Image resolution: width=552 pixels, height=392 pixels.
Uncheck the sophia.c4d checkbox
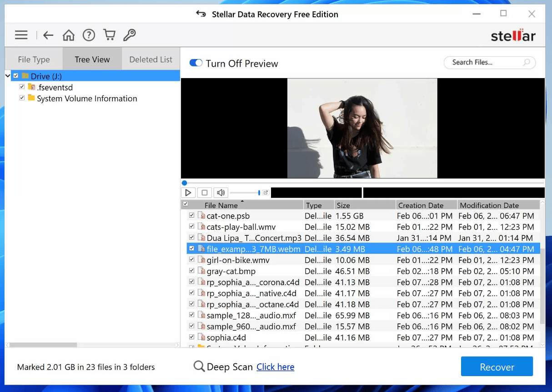[x=191, y=337]
